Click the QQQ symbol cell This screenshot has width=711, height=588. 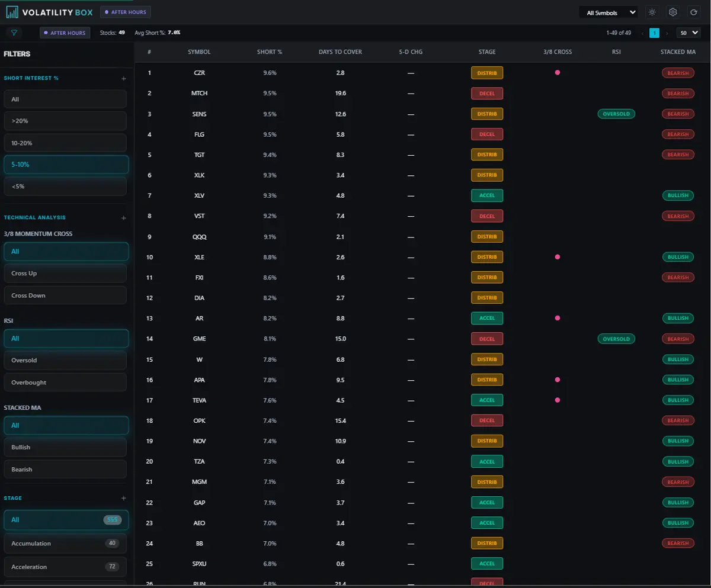(199, 236)
